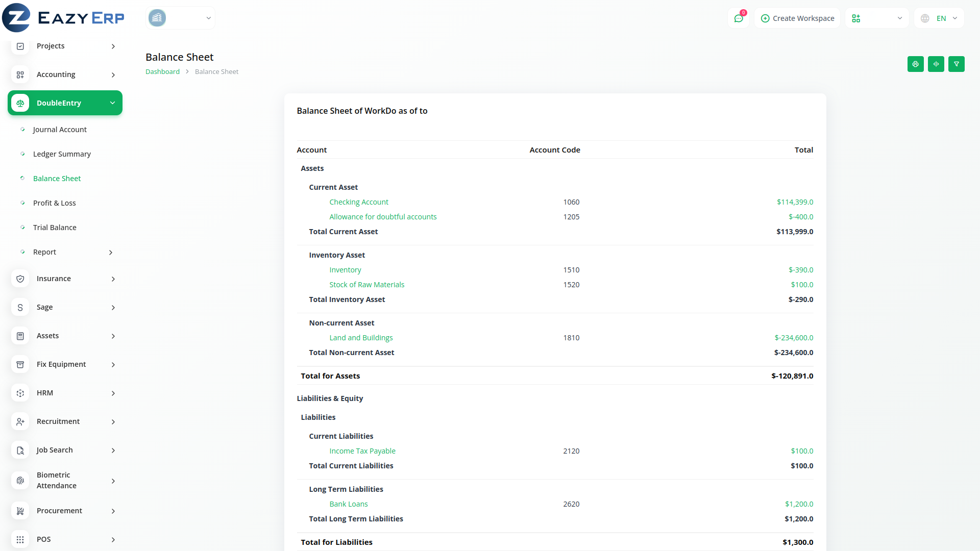Open Stock of Raw Materials link

click(366, 285)
